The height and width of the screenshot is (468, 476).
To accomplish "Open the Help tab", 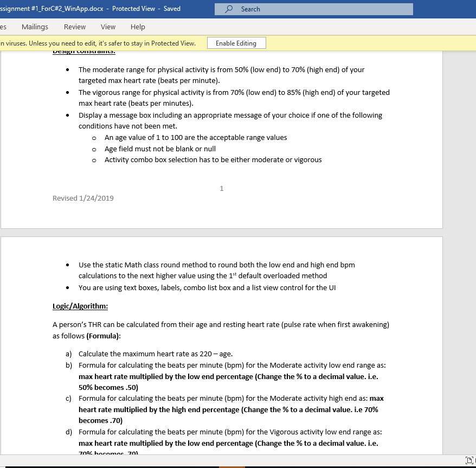I will [137, 27].
